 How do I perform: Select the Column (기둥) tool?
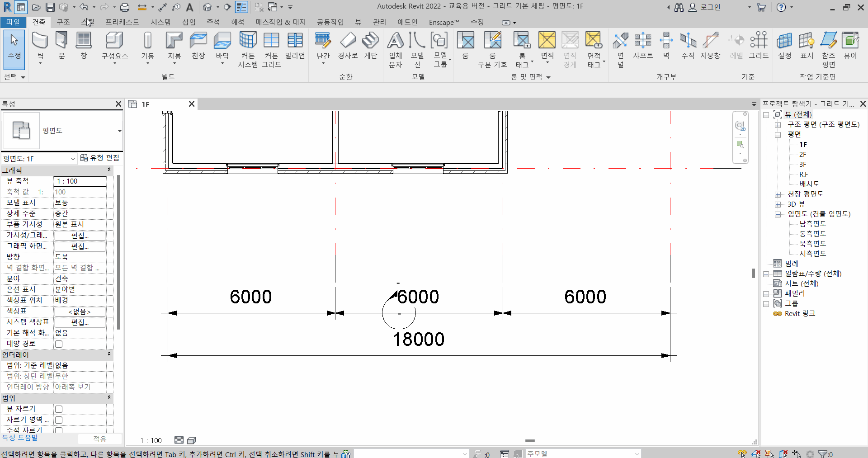point(147,47)
